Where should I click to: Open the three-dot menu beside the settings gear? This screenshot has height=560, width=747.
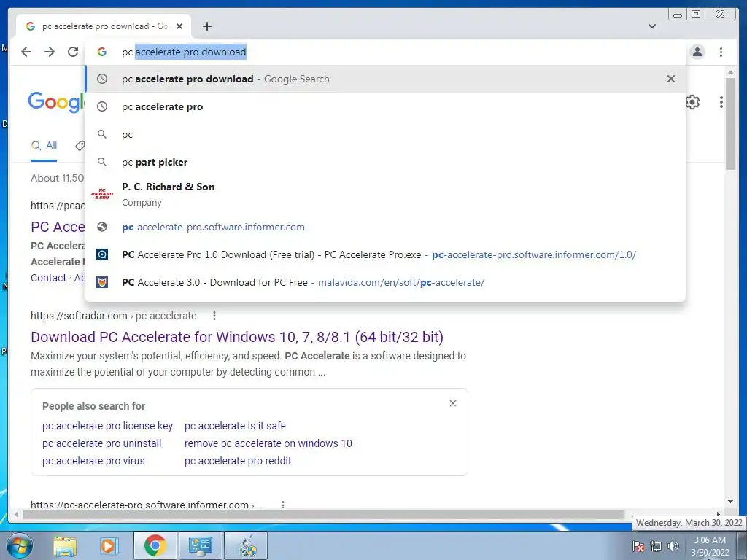(721, 102)
